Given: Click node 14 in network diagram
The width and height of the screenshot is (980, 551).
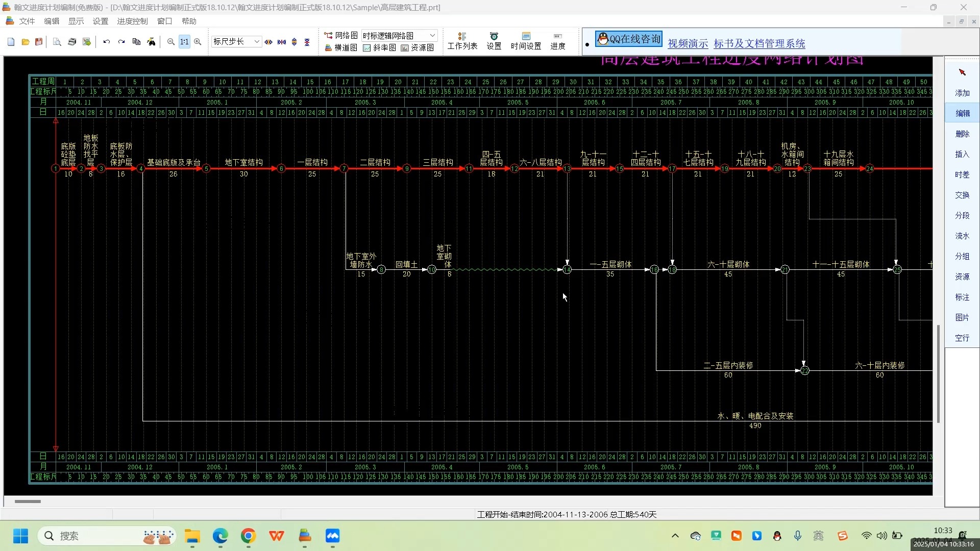Looking at the screenshot, I should 567,270.
